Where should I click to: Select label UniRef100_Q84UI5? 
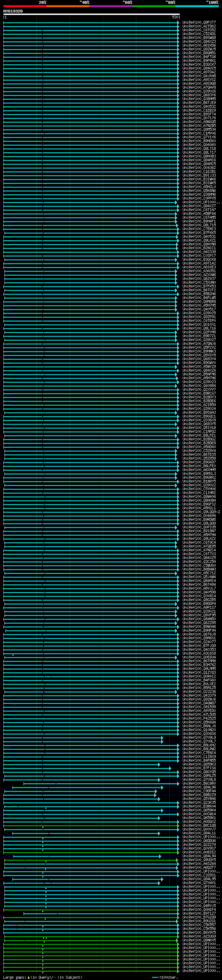199,68
